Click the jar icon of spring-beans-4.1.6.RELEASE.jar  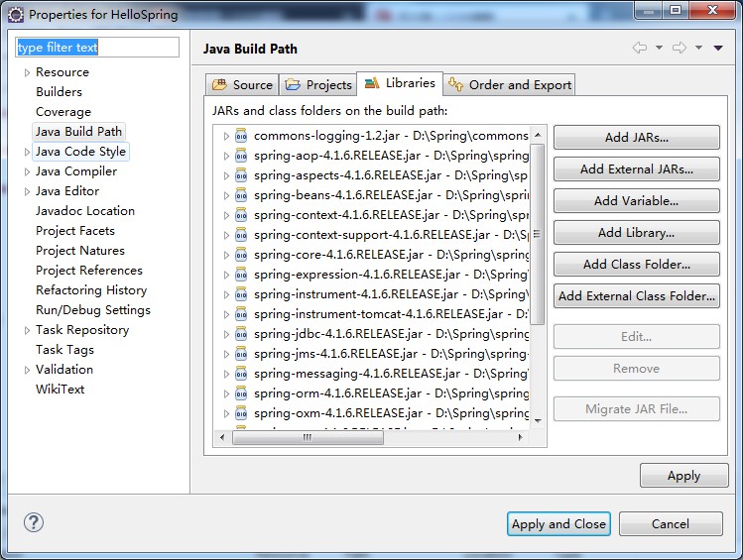pos(241,195)
